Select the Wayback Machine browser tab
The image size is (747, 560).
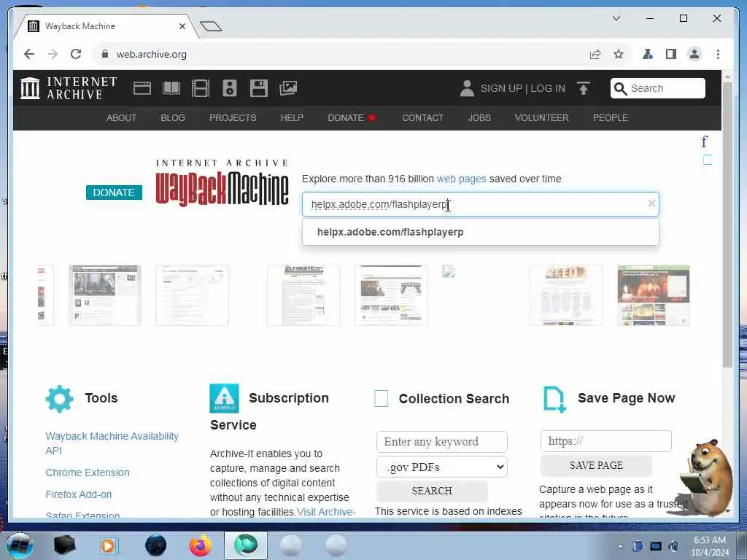(106, 26)
